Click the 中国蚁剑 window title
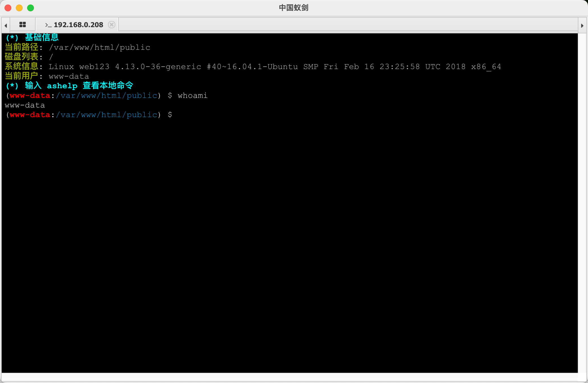 click(293, 8)
